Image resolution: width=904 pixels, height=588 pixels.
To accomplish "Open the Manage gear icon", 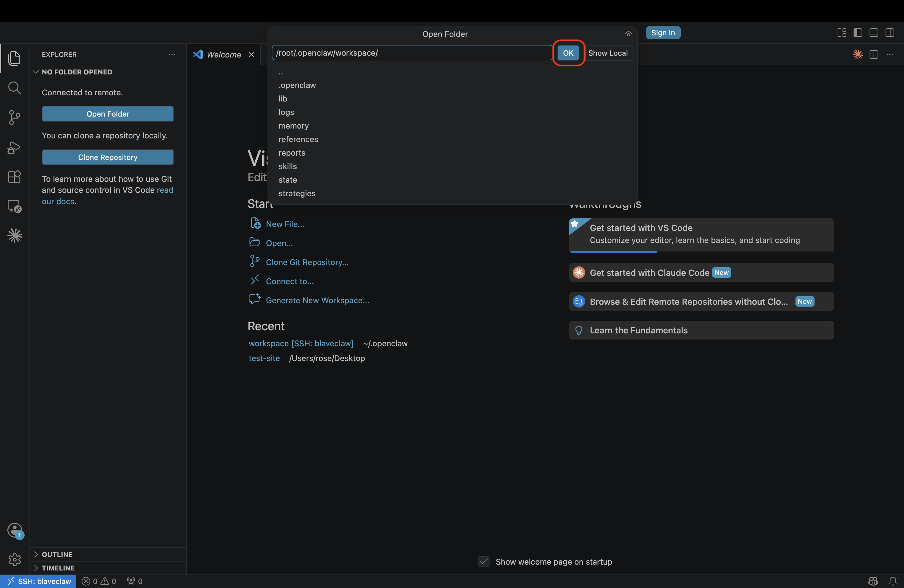I will 14,559.
